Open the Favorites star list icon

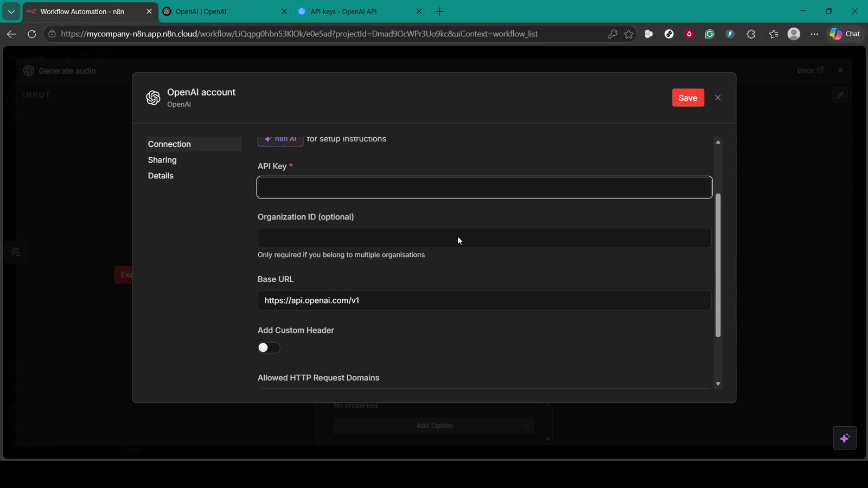774,34
